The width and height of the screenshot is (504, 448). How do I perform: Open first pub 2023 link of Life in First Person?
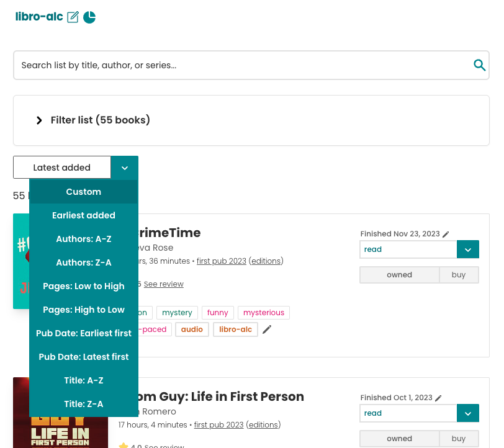(219, 425)
